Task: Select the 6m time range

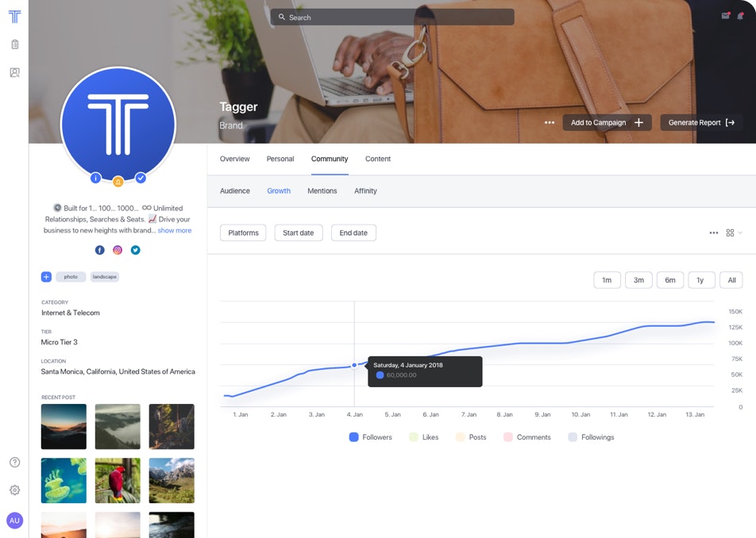Action: tap(670, 280)
